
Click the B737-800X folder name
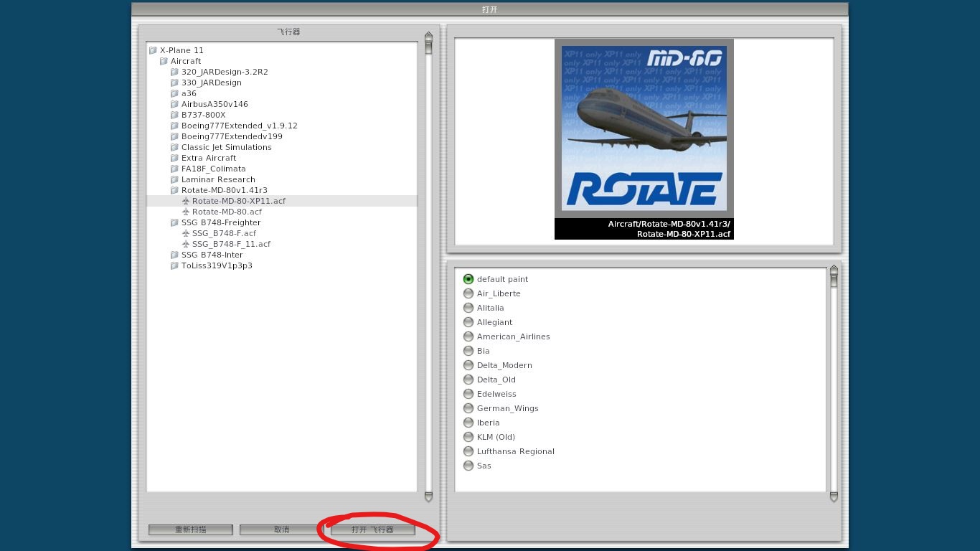pos(203,115)
